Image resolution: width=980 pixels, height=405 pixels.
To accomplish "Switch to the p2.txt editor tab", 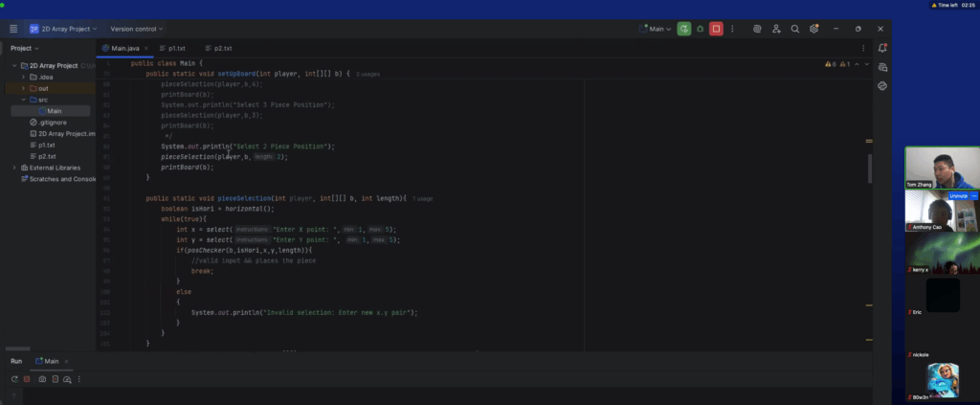I will 222,48.
